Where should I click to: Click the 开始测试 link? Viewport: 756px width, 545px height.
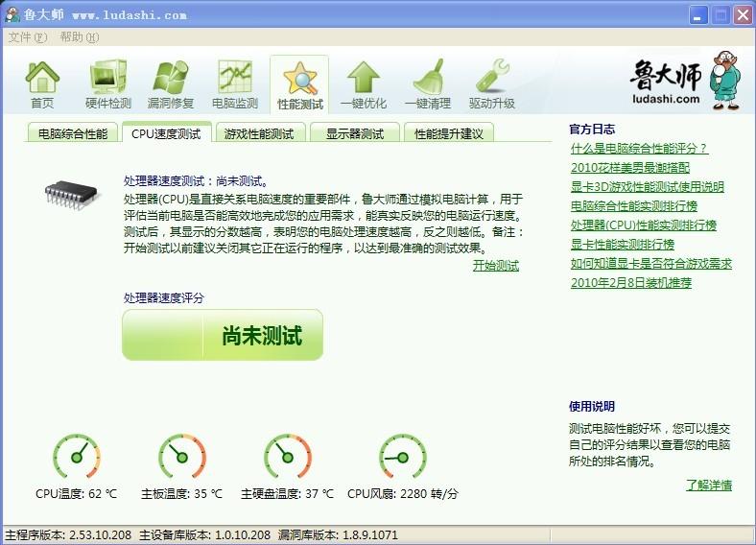pos(495,266)
